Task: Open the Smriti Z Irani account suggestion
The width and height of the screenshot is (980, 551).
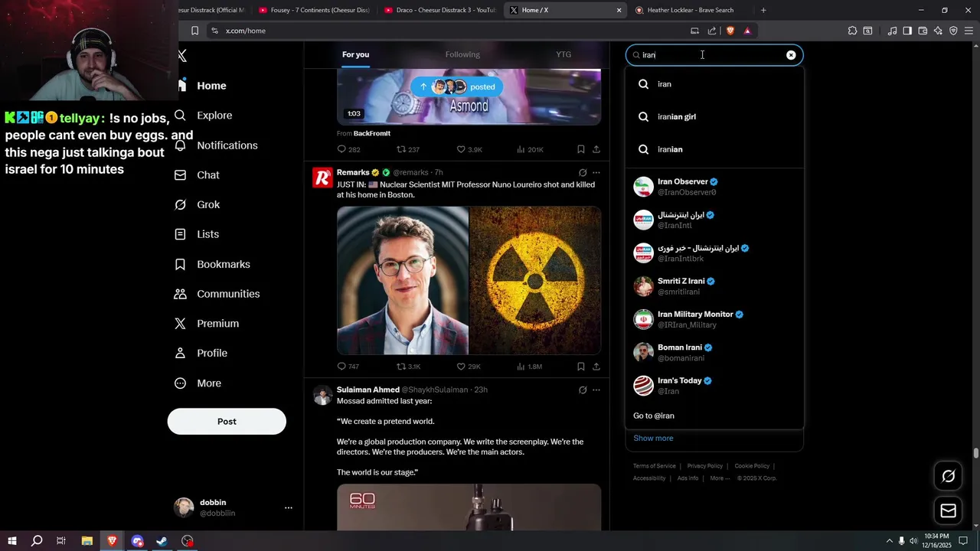Action: [x=714, y=286]
